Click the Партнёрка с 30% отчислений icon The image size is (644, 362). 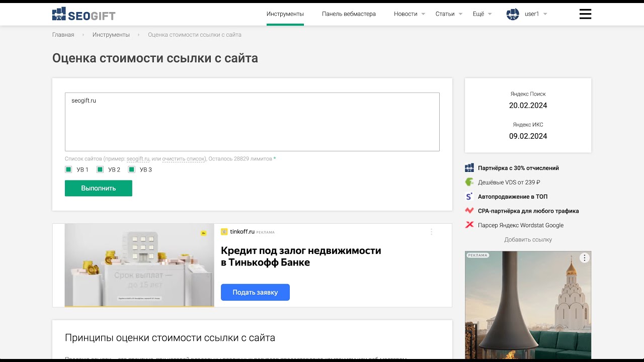[x=469, y=168]
